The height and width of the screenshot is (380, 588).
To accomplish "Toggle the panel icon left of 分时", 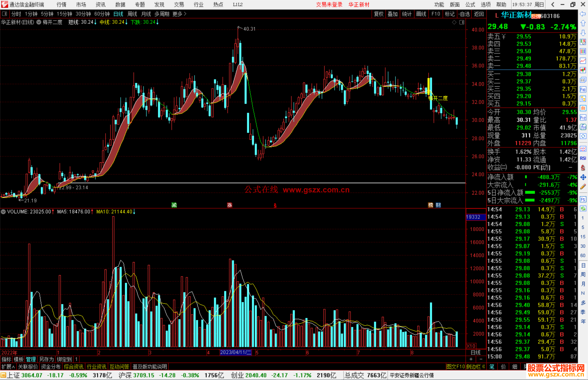I will coord(5,14).
